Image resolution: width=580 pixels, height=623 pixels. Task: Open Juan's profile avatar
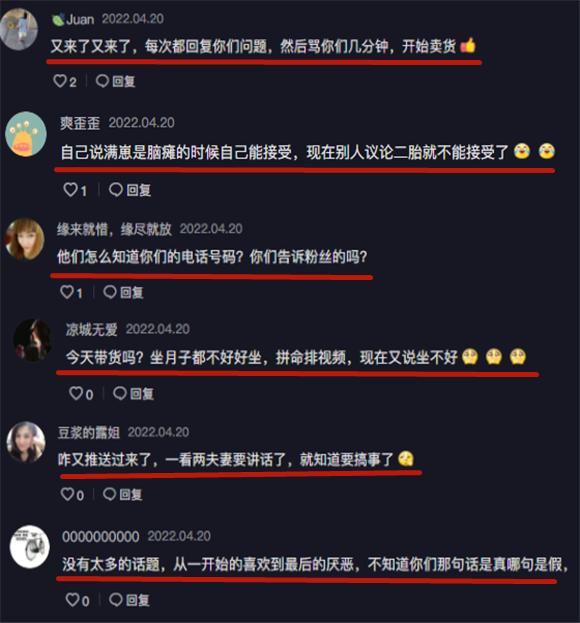18,29
